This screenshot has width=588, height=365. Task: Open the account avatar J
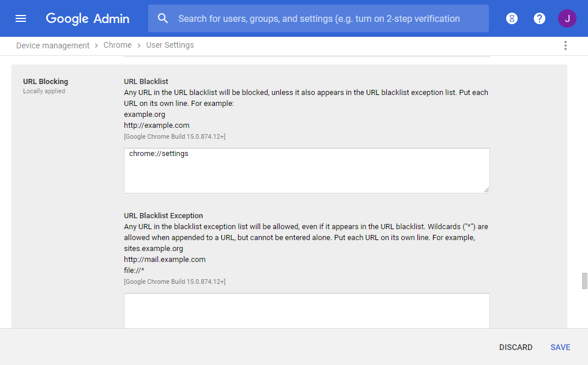click(x=567, y=18)
